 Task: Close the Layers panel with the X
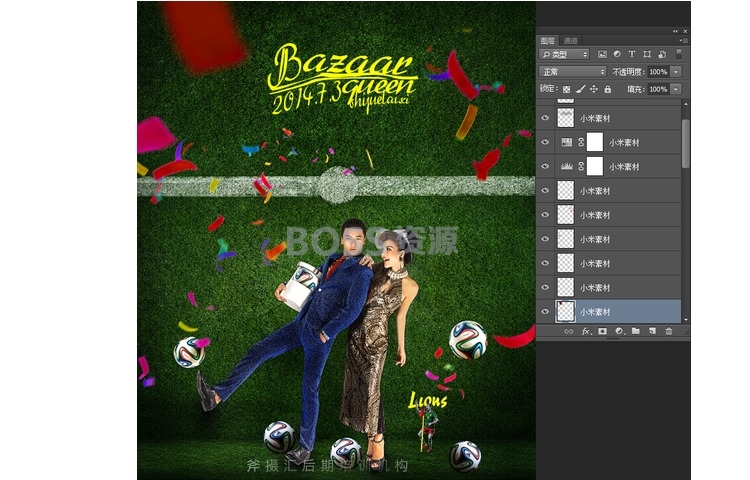(x=685, y=31)
